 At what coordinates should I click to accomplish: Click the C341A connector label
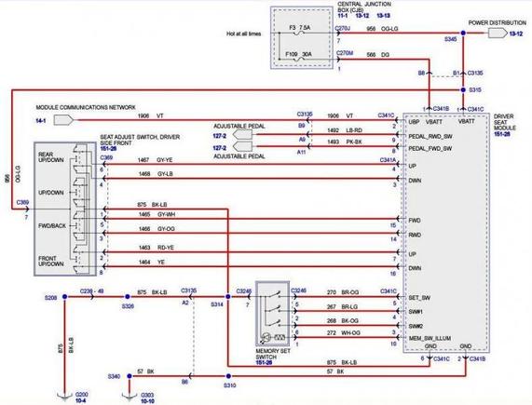click(388, 159)
